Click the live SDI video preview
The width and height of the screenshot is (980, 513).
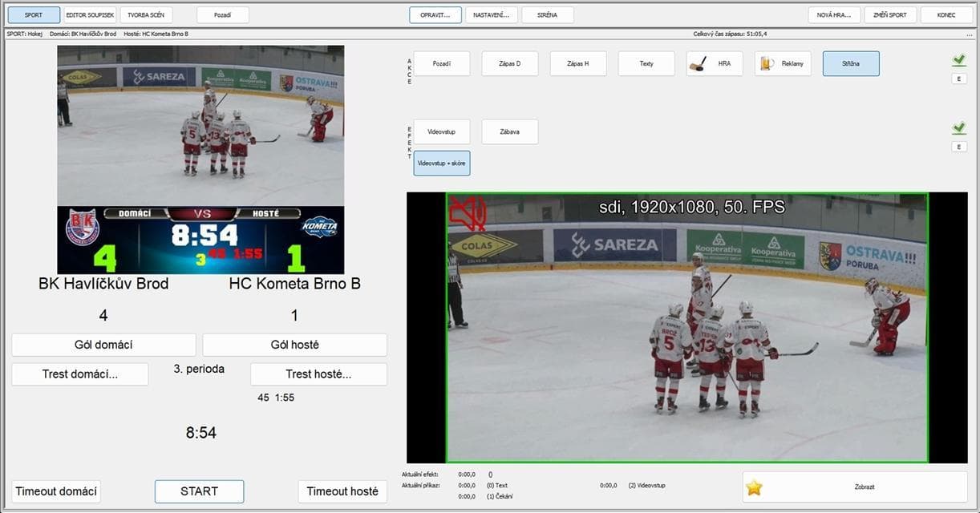[x=687, y=328]
